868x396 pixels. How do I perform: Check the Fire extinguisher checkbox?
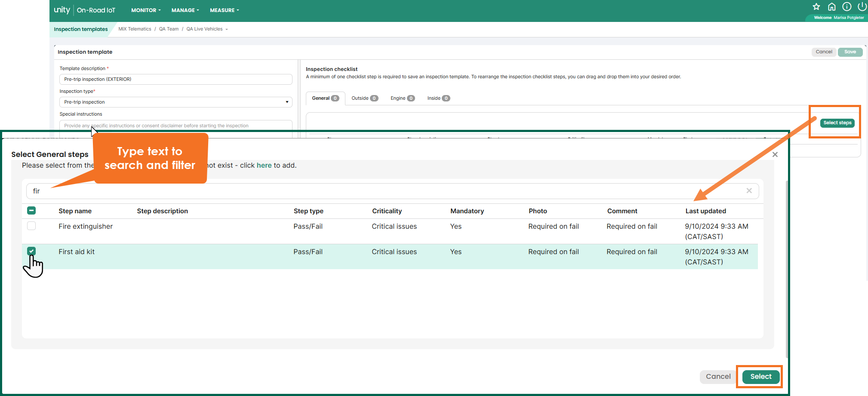31,226
